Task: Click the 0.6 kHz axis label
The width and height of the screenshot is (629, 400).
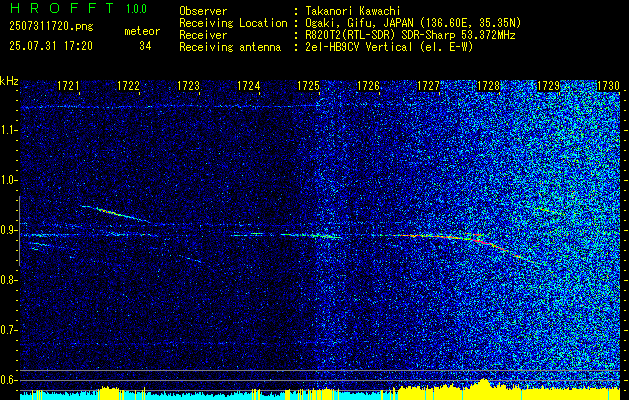Action: [x=7, y=380]
